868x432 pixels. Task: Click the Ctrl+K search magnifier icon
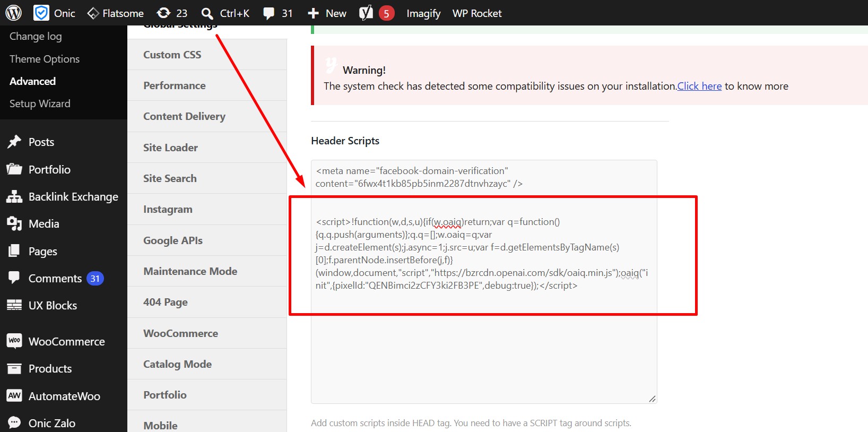207,13
